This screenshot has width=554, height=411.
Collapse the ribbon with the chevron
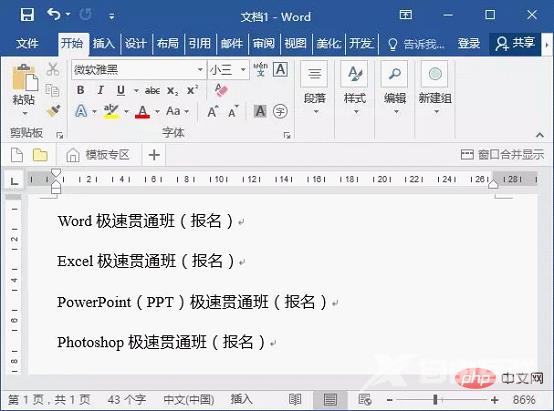coord(540,135)
